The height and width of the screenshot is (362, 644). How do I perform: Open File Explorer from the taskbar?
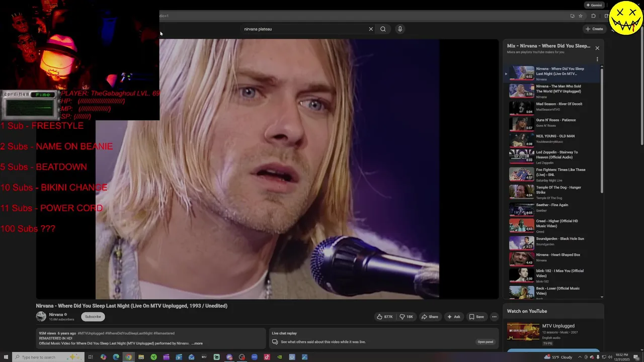[141, 357]
